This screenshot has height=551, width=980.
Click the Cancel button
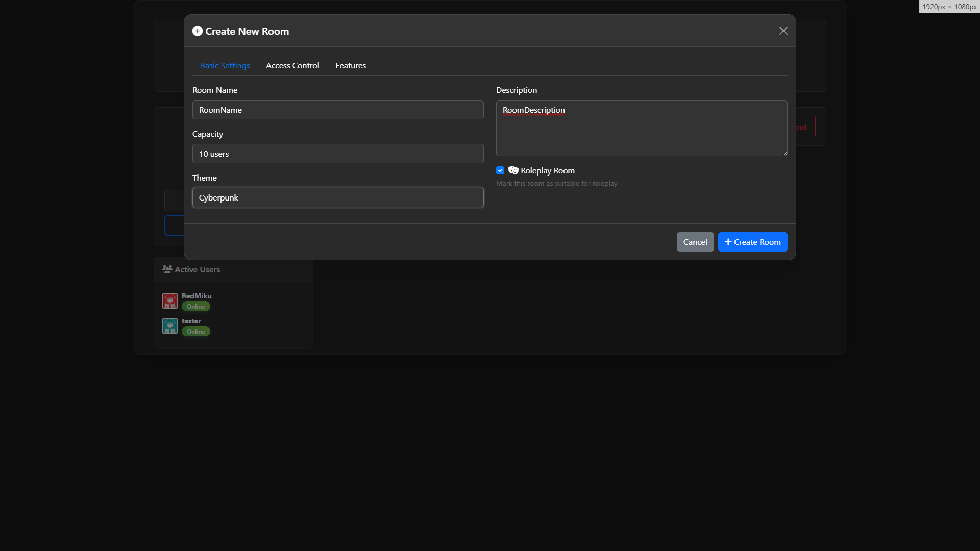tap(695, 242)
